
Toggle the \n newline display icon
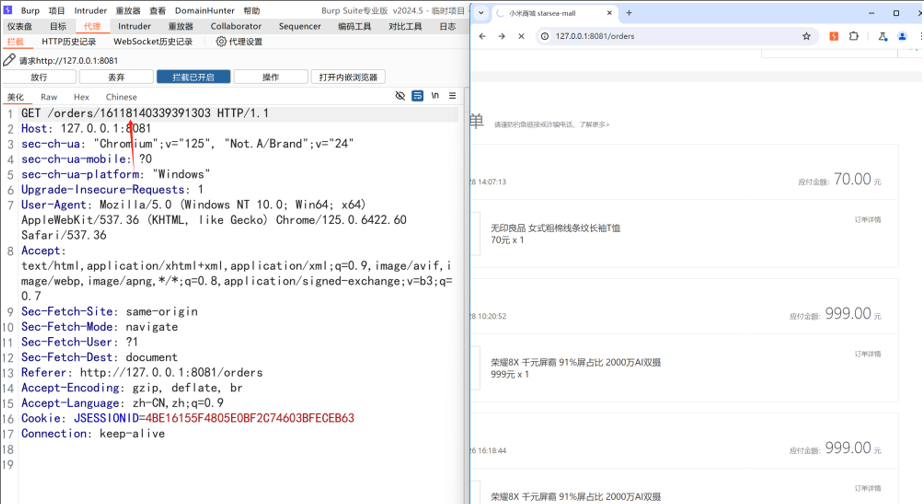435,95
